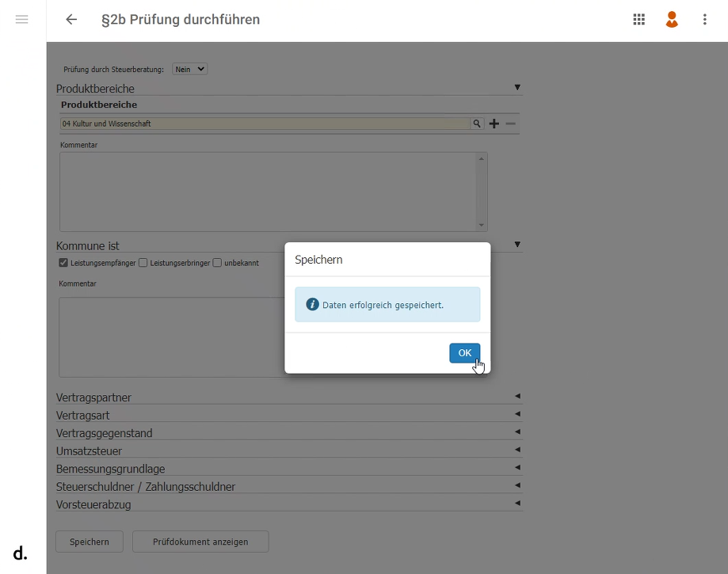Click the Prüfdokument anzeigen button
Viewport: 728px width, 574px height.
pos(200,542)
